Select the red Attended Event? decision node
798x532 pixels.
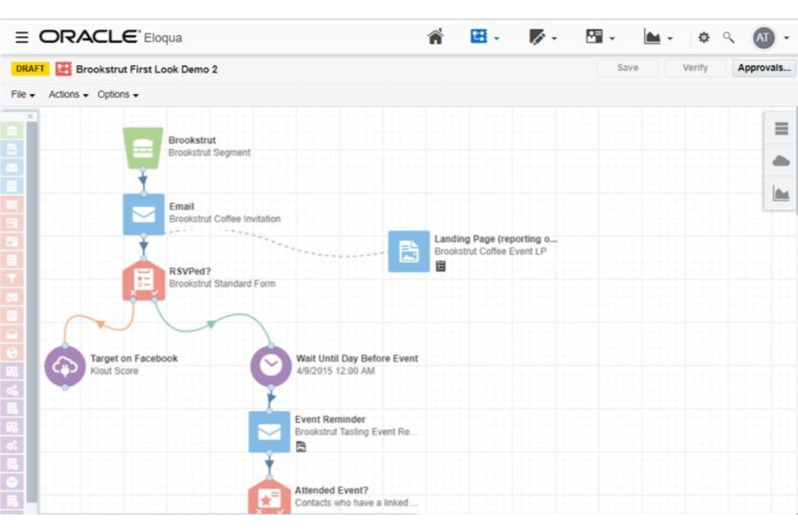click(269, 496)
